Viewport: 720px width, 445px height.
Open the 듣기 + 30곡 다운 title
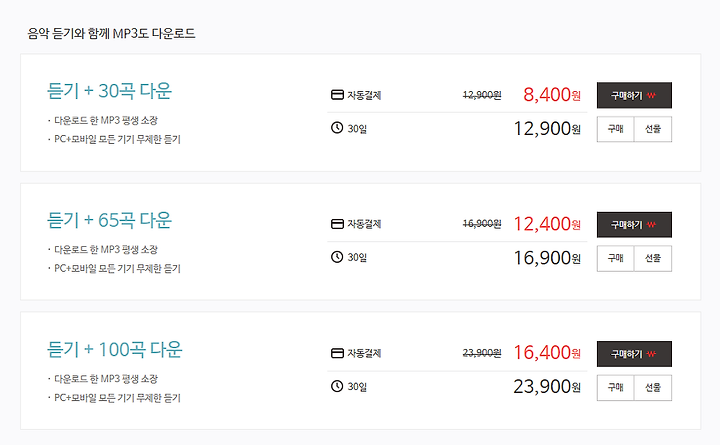click(109, 91)
